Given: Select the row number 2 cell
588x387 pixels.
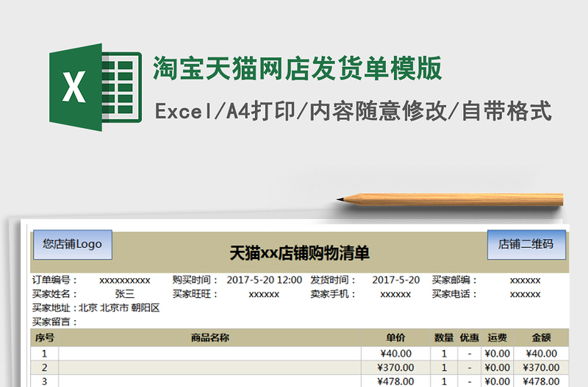Looking at the screenshot, I should 45,367.
